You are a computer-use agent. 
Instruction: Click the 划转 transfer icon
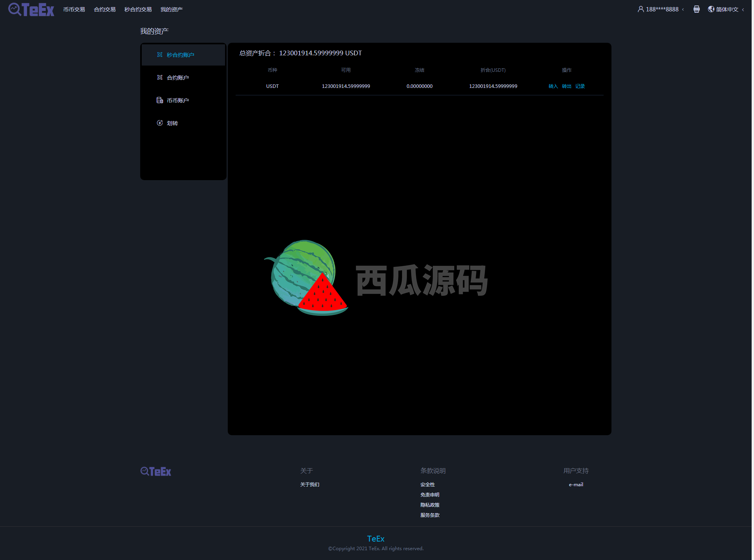click(160, 123)
